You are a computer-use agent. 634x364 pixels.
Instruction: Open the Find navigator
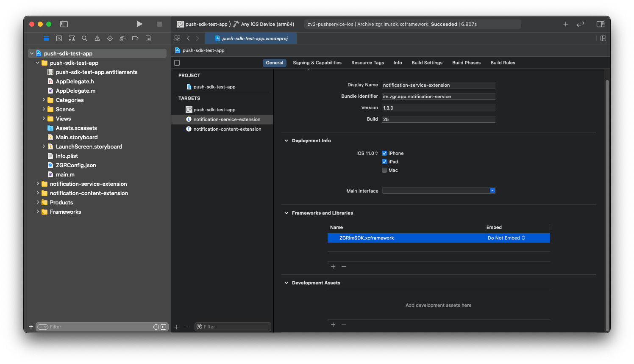(x=84, y=39)
